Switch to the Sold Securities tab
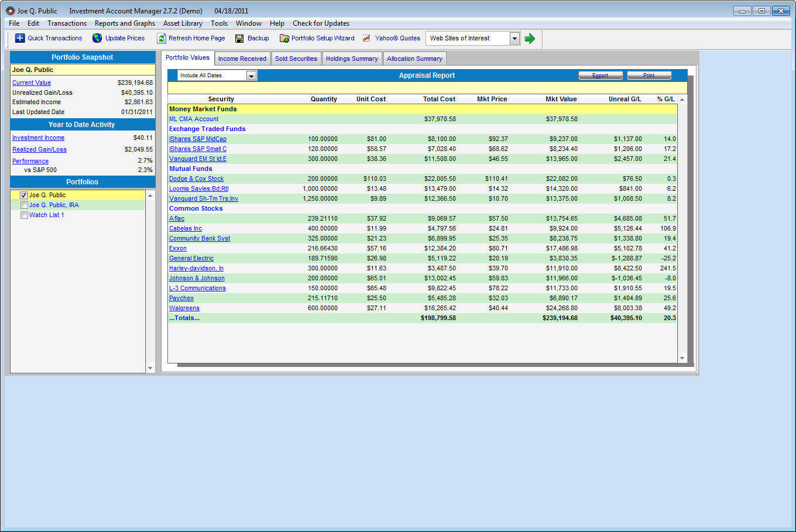This screenshot has height=532, width=796. (296, 59)
